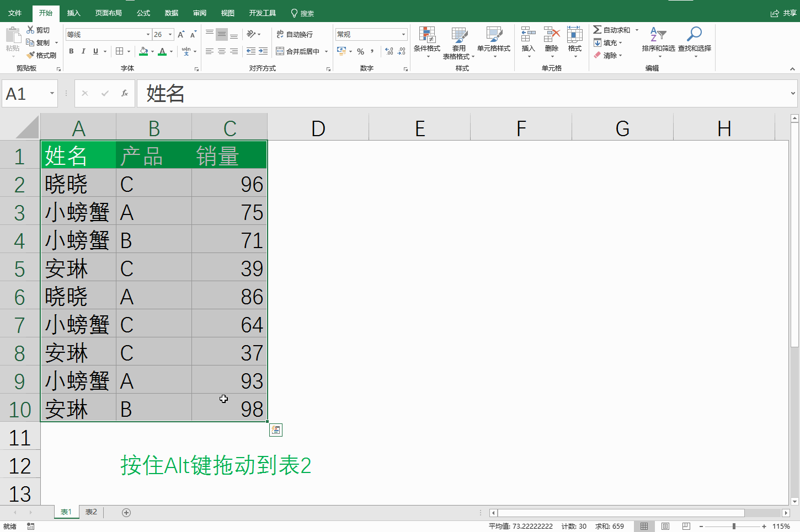This screenshot has height=532, width=800.
Task: Add a new sheet with the plus button
Action: click(126, 513)
